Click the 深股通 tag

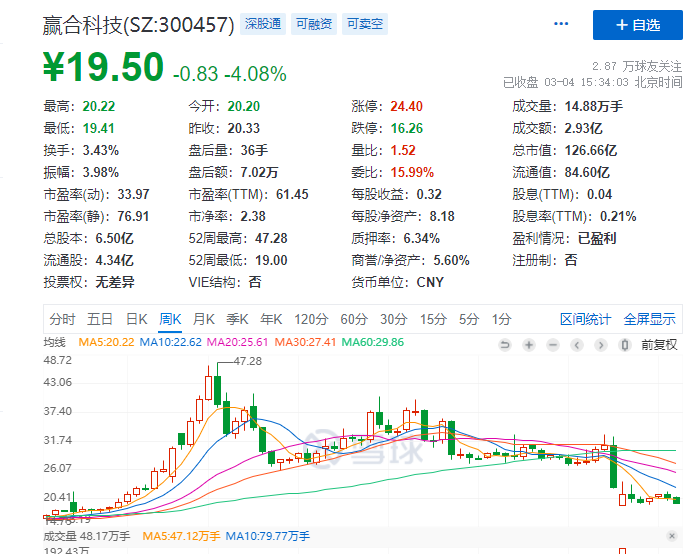tap(263, 23)
